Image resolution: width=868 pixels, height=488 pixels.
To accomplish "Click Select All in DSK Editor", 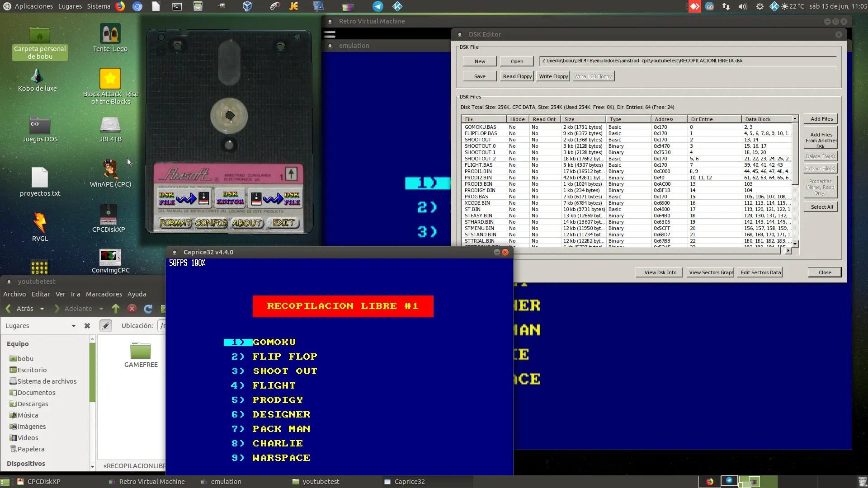I will pyautogui.click(x=821, y=207).
